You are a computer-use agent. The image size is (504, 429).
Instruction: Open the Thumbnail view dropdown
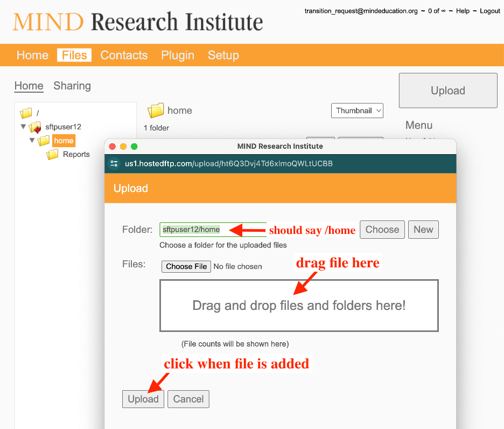click(357, 110)
